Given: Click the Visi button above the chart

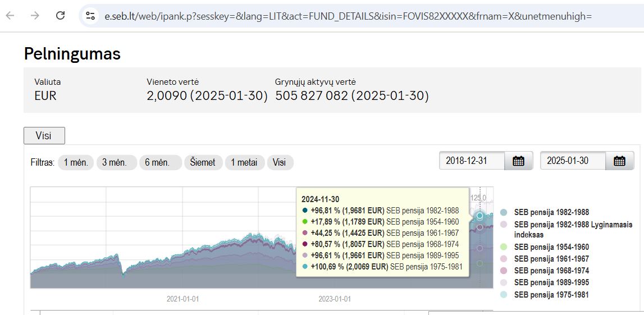Looking at the screenshot, I should pos(44,135).
